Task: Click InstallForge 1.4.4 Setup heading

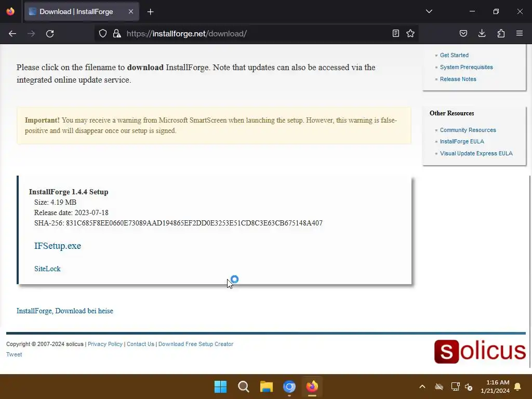Action: coord(69,192)
